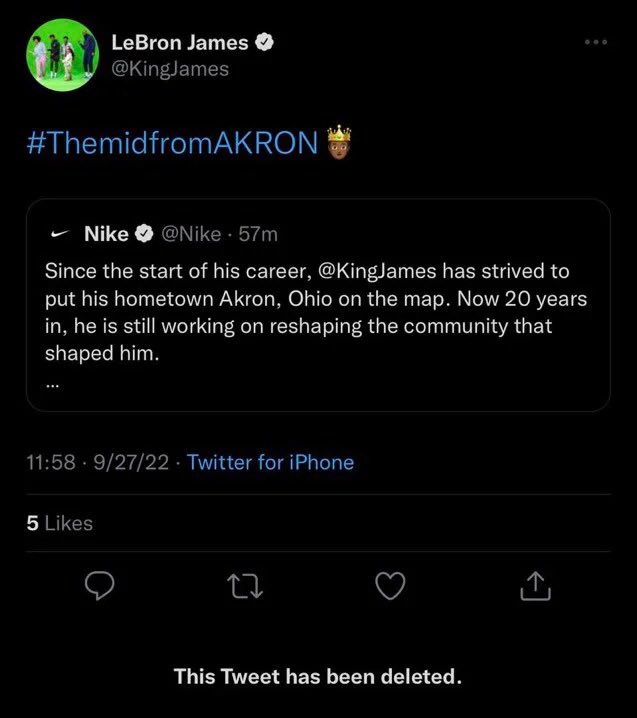Viewport: 637px width, 718px height.
Task: Tap the @Nike handle in quoted tweet
Action: pyautogui.click(x=191, y=234)
